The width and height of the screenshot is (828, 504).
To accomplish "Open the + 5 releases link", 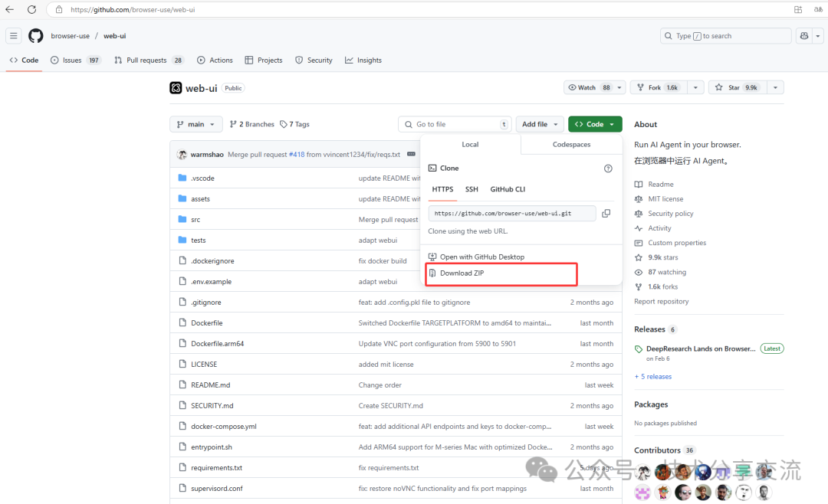I will pyautogui.click(x=652, y=377).
